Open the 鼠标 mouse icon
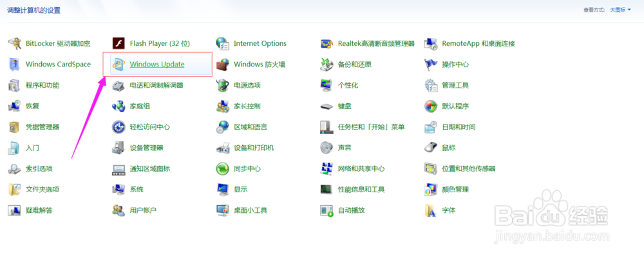 pyautogui.click(x=431, y=148)
